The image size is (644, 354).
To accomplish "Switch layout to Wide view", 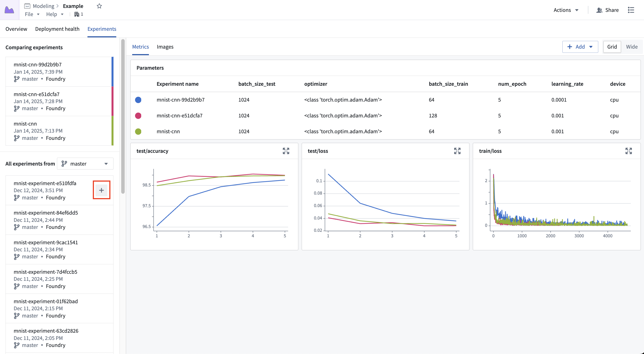I will [x=631, y=47].
